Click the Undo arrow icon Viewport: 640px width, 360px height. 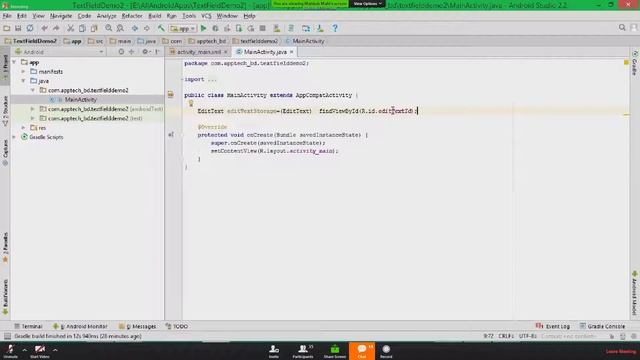pos(44,28)
